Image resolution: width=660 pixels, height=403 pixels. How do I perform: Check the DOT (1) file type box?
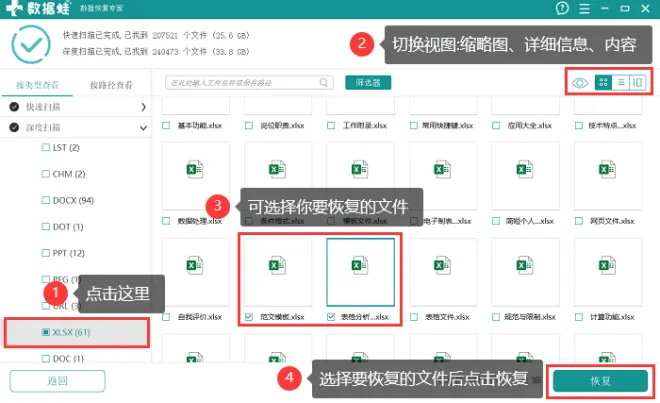coord(45,227)
